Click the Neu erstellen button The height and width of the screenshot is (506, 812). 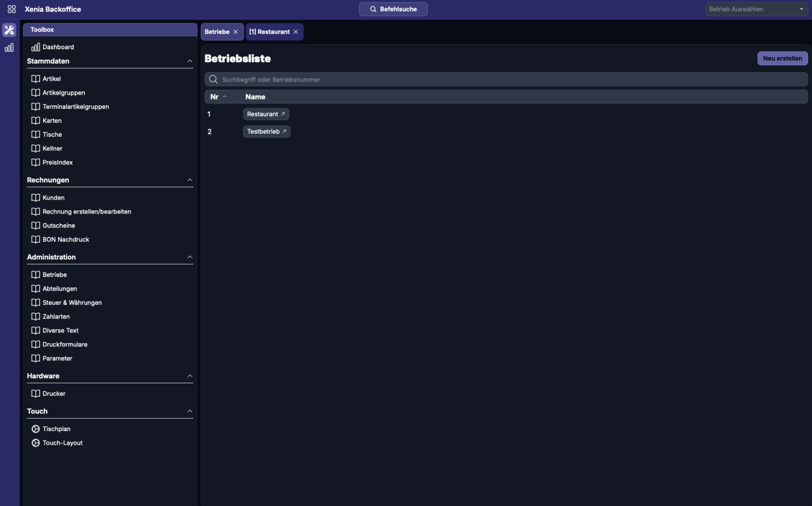point(782,58)
